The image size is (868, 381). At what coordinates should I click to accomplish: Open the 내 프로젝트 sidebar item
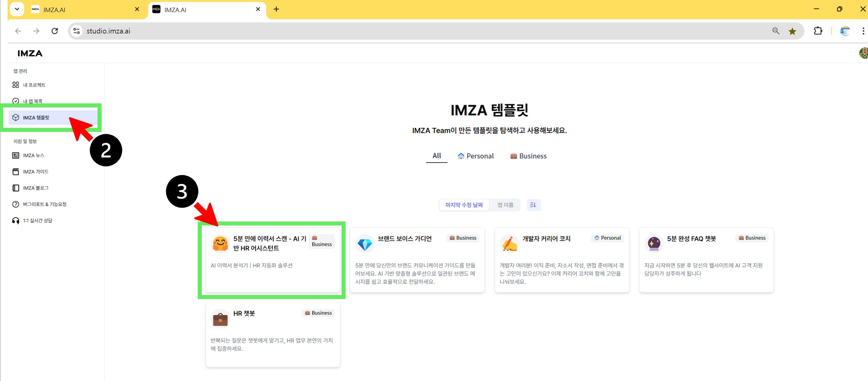pos(34,85)
